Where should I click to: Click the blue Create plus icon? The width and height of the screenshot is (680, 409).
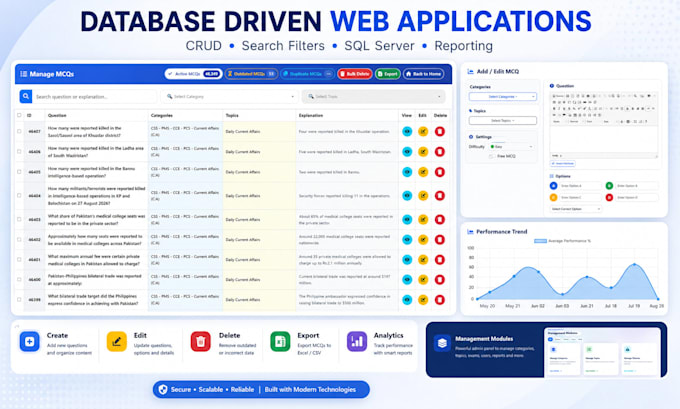coord(29,342)
